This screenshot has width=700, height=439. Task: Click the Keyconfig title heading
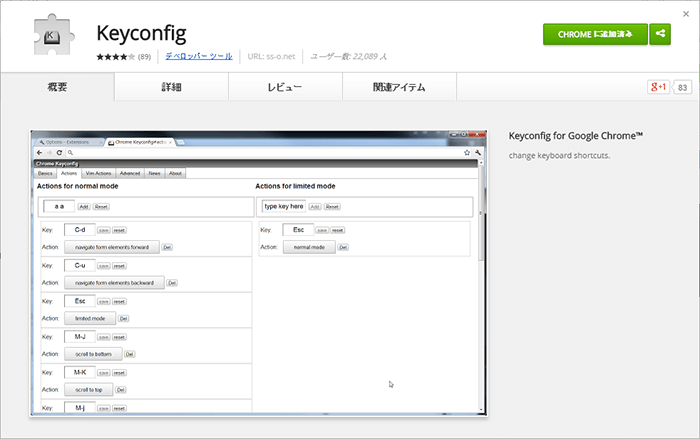142,34
